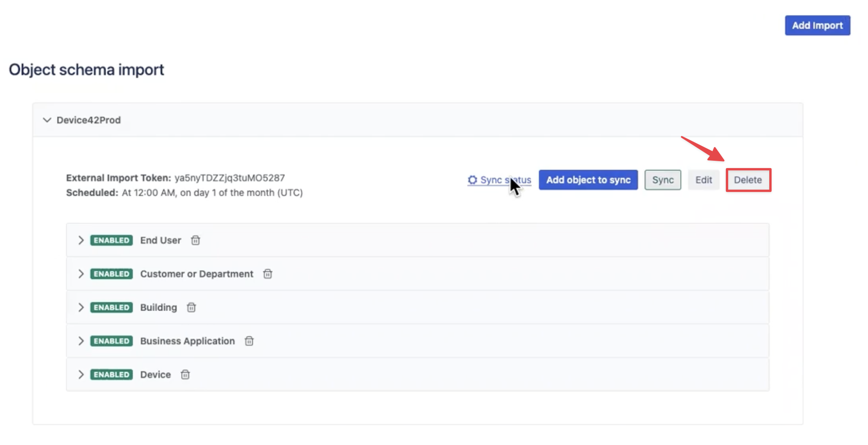Expand the Business Application row
Viewport: 868px width, 445px height.
pos(81,341)
